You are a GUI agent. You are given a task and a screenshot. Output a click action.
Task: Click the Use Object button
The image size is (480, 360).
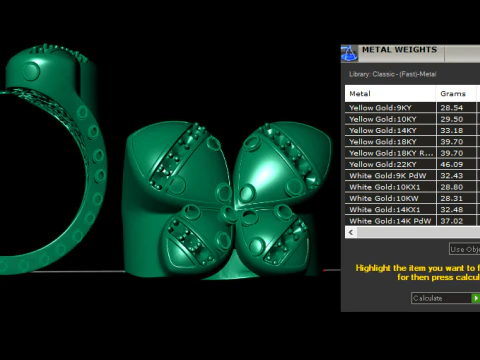point(465,249)
